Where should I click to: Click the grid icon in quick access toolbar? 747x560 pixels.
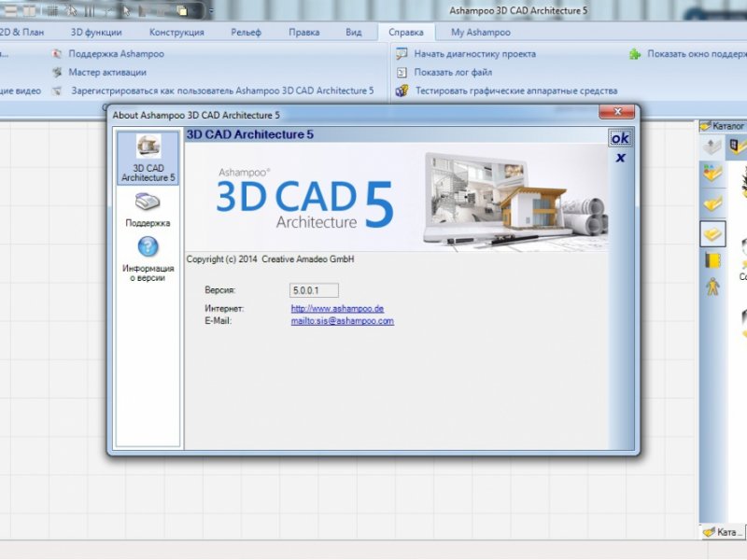coord(52,10)
